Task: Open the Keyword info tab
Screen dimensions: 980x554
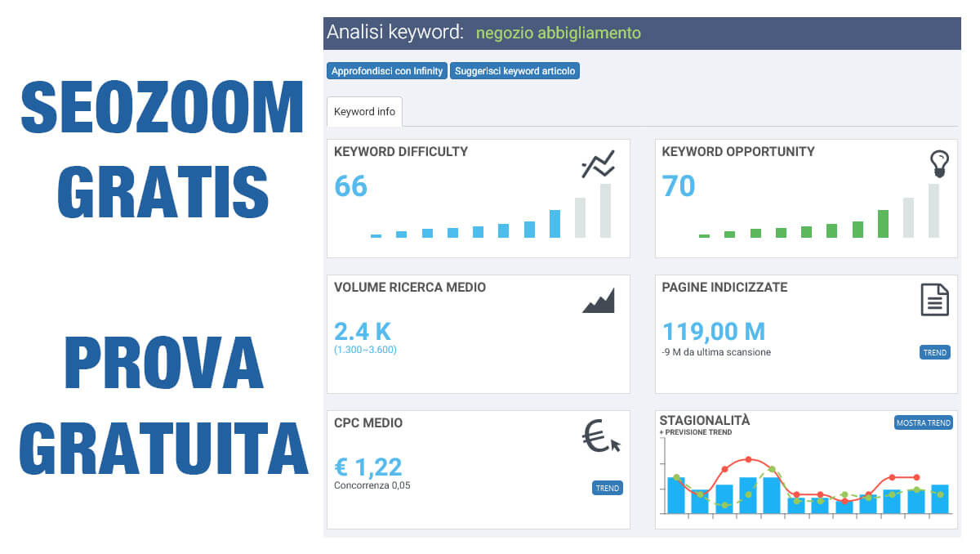Action: pyautogui.click(x=364, y=112)
